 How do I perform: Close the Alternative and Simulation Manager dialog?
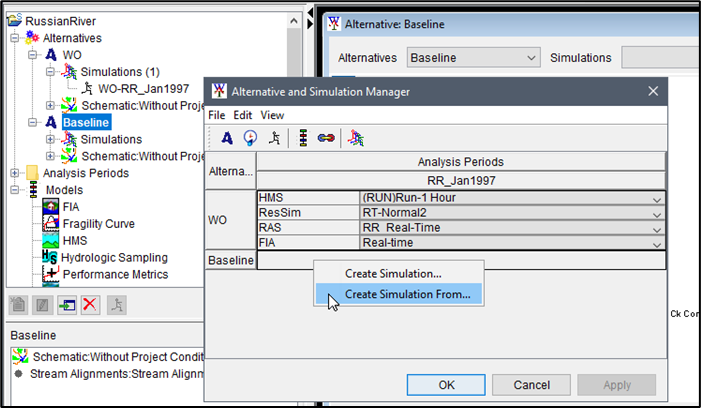point(653,91)
